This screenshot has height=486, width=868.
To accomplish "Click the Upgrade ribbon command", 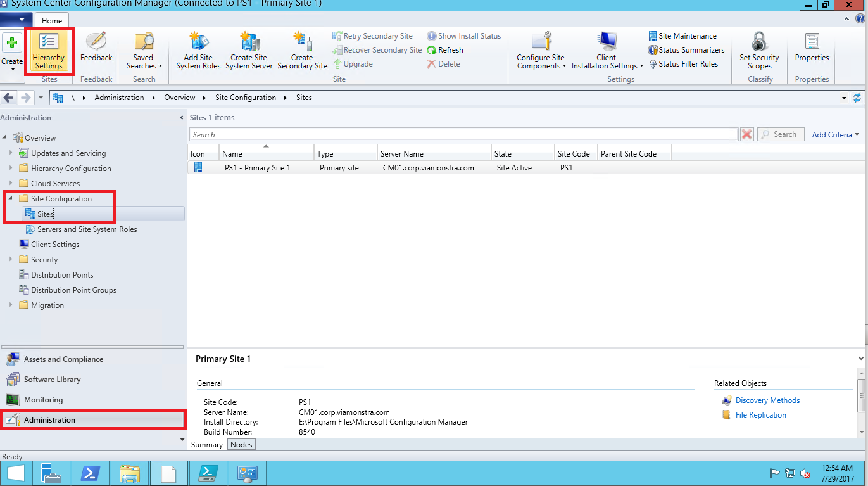I will (353, 64).
